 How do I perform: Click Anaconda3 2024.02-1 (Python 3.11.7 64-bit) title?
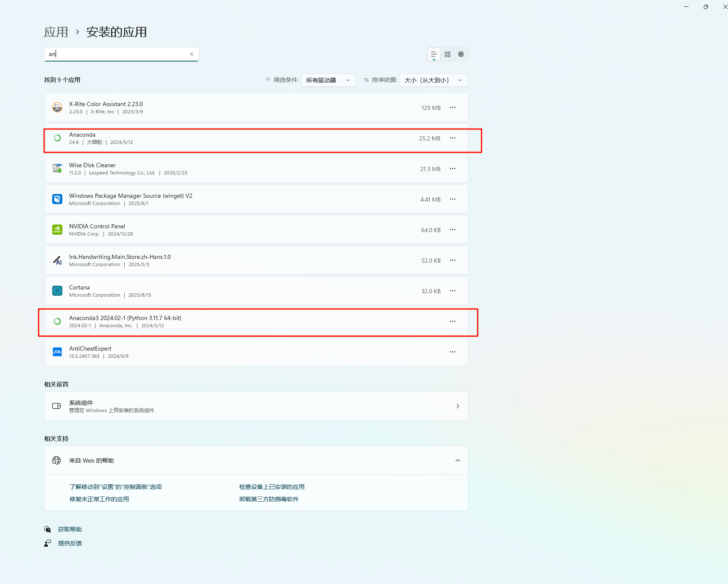[x=125, y=318]
